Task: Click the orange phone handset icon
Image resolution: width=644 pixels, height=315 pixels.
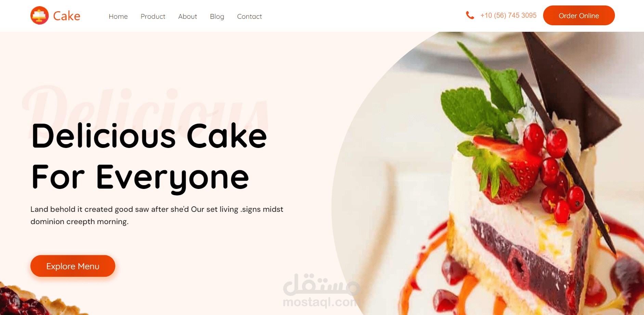Action: (470, 15)
